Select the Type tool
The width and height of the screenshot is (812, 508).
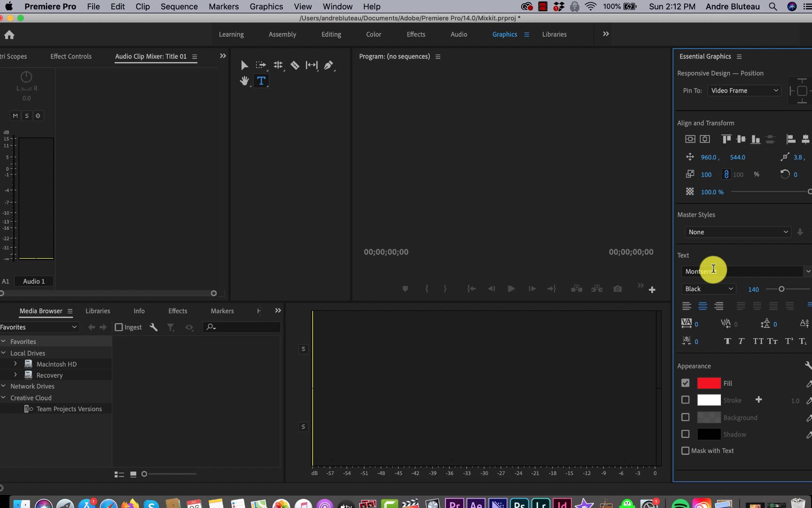click(x=261, y=81)
